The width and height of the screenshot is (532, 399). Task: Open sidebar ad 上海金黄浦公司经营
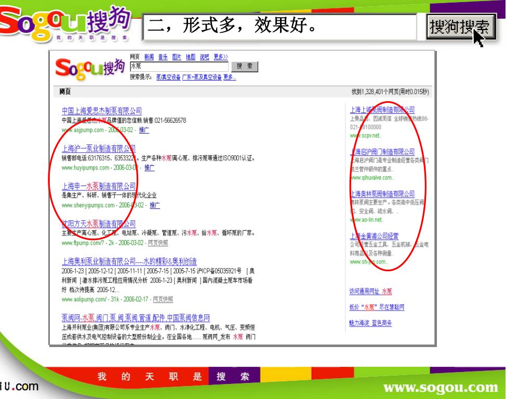pos(374,236)
